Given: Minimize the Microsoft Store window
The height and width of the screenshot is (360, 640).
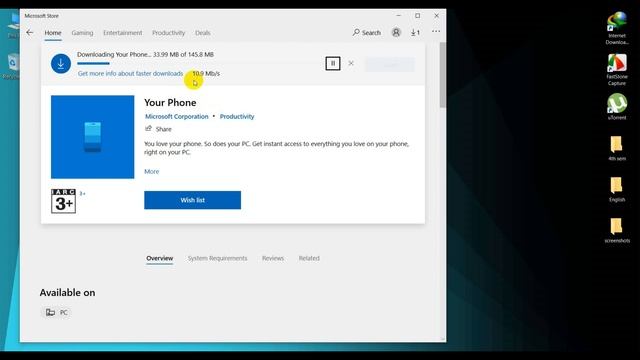Looking at the screenshot, I should click(399, 16).
